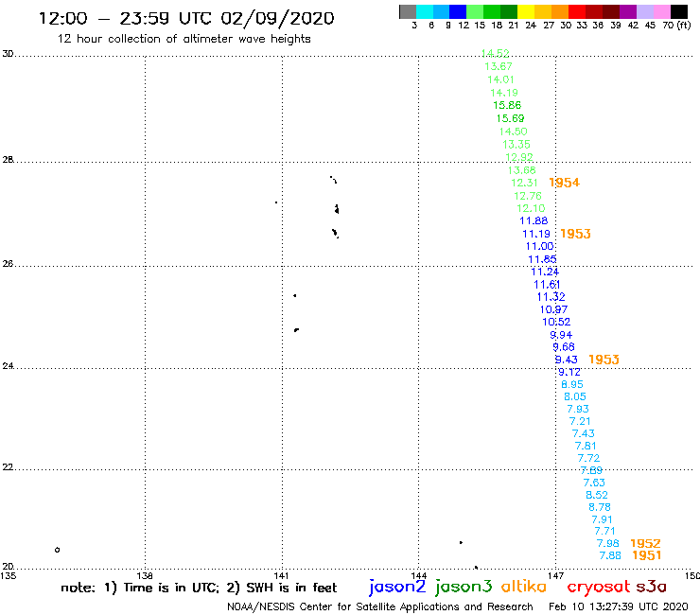
Task: Choose the yellow swatch in the color bar
Action: tap(526, 11)
